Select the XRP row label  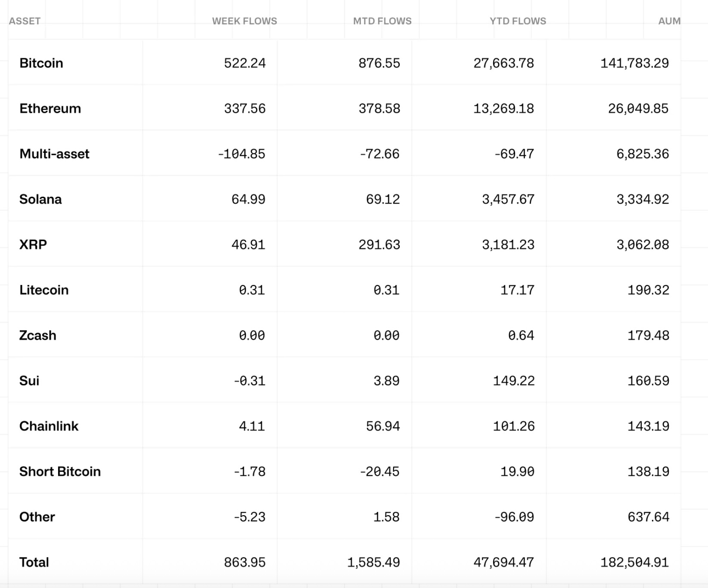coord(33,244)
